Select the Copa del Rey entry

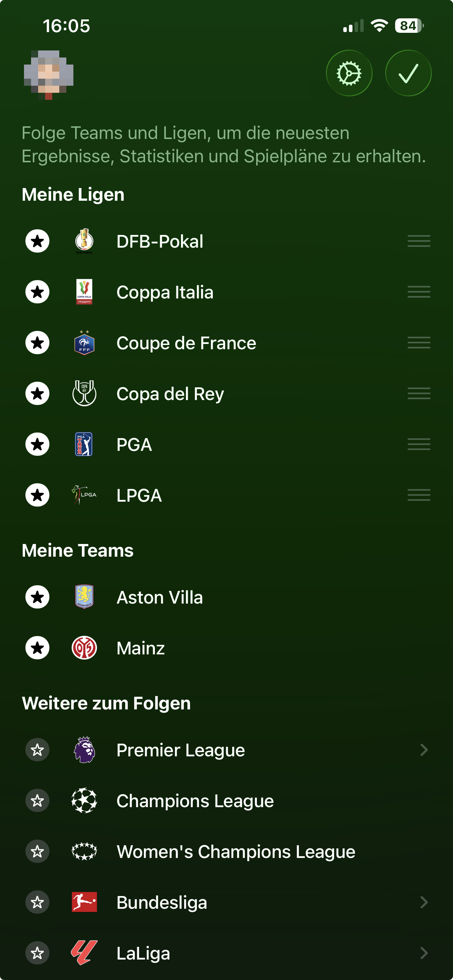coord(170,394)
